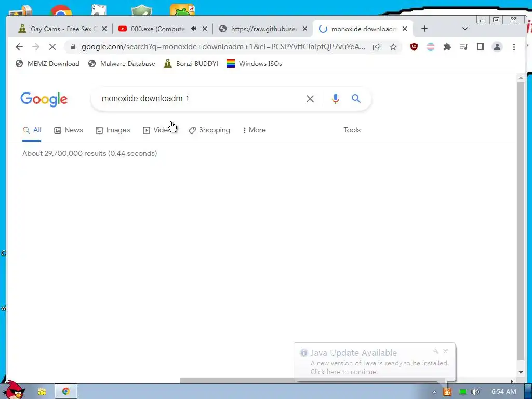
Task: Click the address bar URL
Action: [x=223, y=47]
